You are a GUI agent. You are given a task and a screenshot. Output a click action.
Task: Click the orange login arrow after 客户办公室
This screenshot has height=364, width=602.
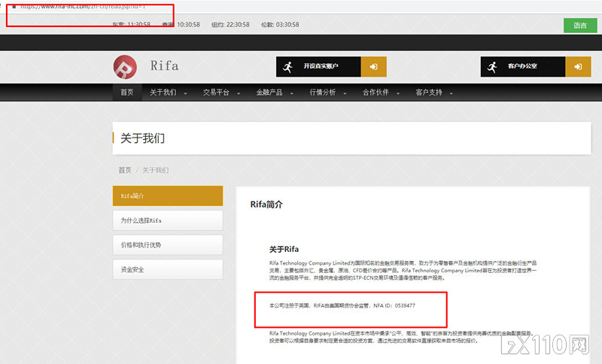pos(578,67)
